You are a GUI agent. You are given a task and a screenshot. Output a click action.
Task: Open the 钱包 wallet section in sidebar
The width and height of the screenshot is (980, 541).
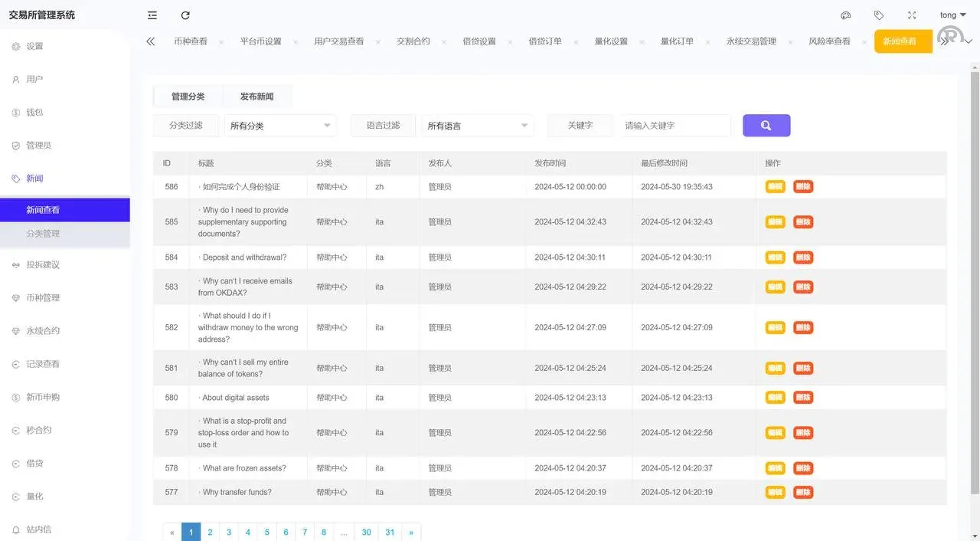[34, 112]
